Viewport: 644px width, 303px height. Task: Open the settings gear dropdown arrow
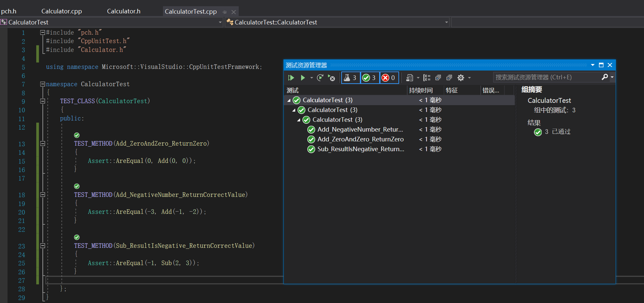tap(470, 78)
